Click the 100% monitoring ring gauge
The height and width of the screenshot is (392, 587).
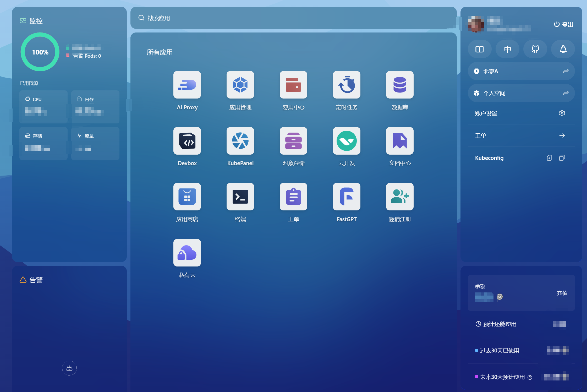pos(40,52)
